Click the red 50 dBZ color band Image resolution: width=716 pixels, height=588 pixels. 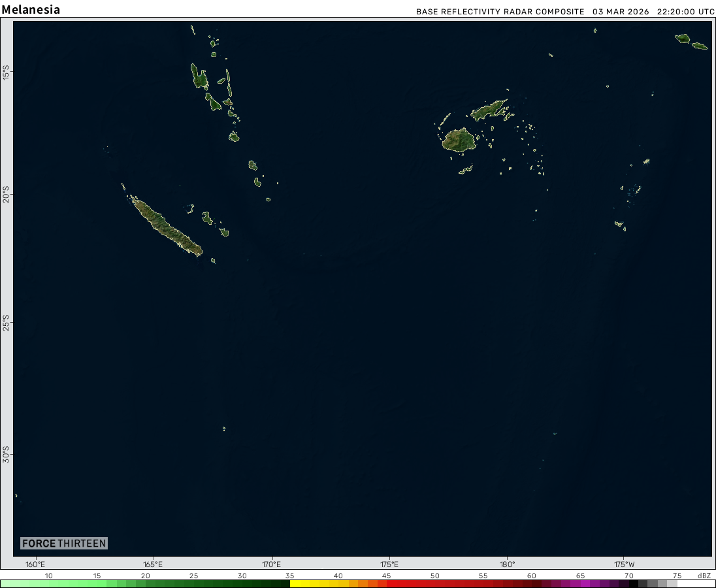(x=434, y=583)
